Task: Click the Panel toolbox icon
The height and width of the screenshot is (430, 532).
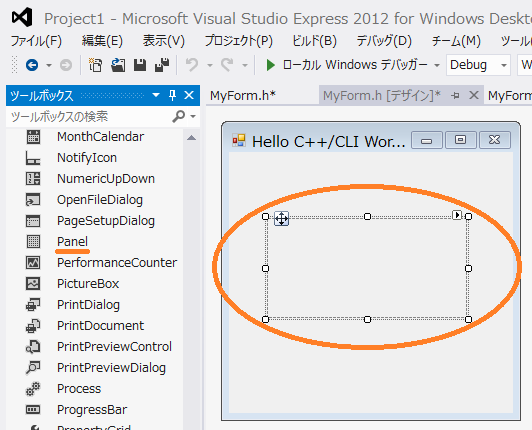Action: point(33,242)
